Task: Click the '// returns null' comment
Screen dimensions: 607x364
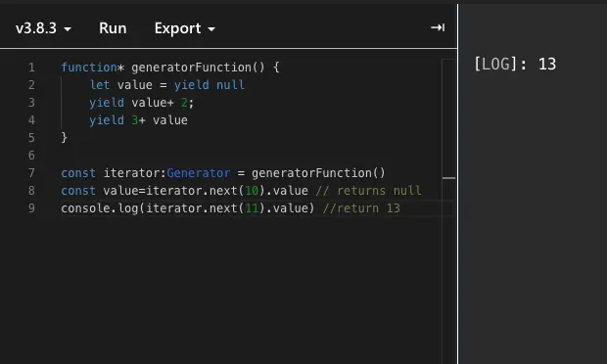Action: (x=368, y=191)
